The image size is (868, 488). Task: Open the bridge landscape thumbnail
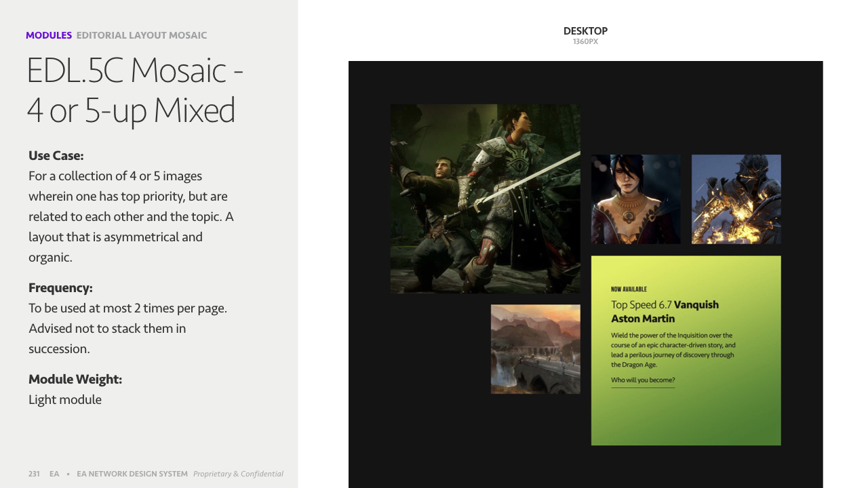[535, 349]
